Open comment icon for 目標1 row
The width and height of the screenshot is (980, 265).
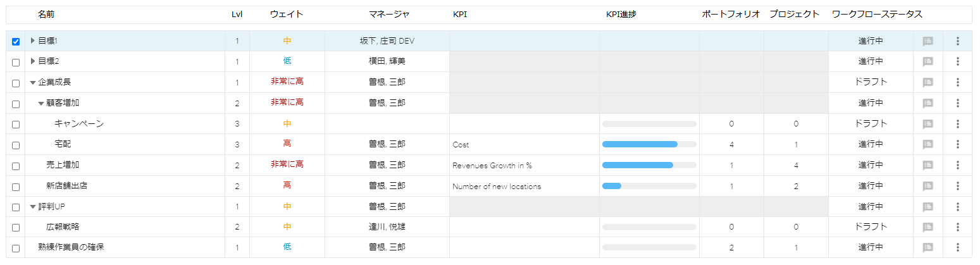coord(927,41)
